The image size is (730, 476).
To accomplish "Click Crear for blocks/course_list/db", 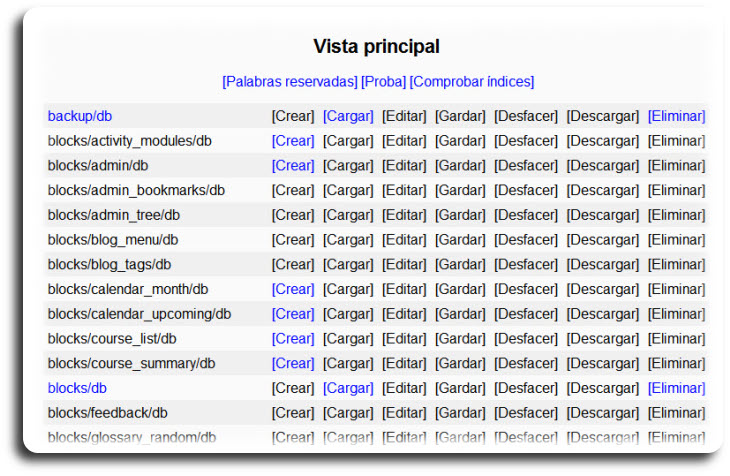I will (x=293, y=339).
